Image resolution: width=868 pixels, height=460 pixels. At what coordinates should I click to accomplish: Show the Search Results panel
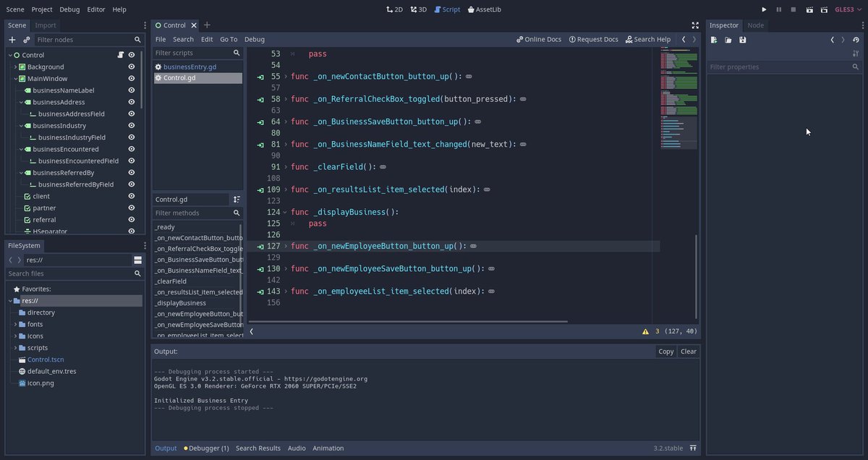pos(258,448)
